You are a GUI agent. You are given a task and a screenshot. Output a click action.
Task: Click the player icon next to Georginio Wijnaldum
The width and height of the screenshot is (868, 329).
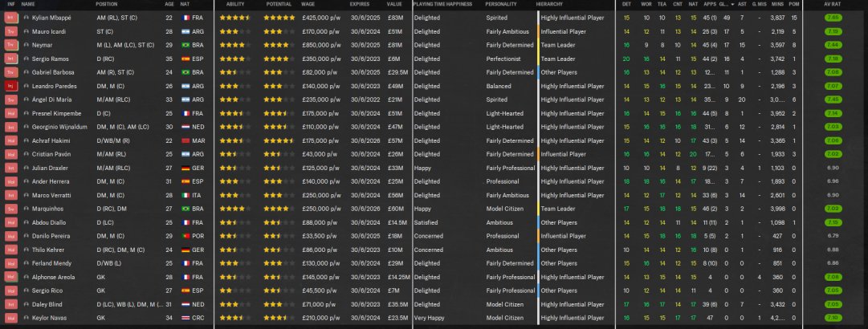click(x=26, y=127)
